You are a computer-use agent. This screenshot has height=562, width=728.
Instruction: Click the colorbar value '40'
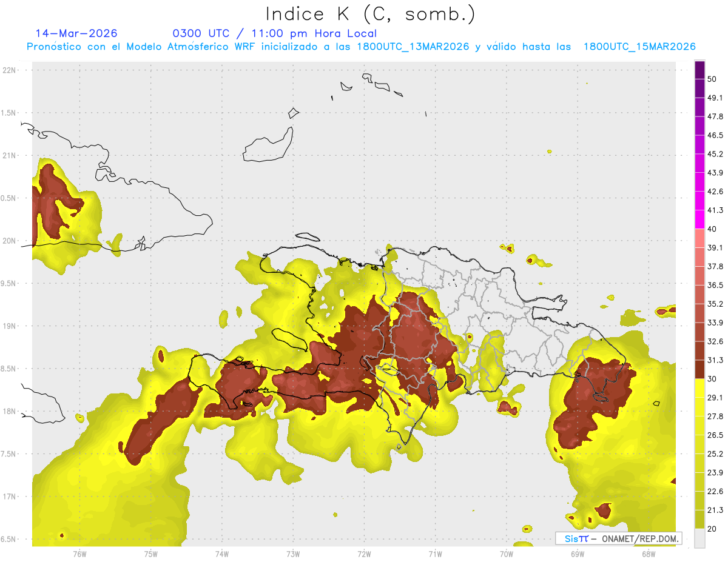[x=712, y=229]
